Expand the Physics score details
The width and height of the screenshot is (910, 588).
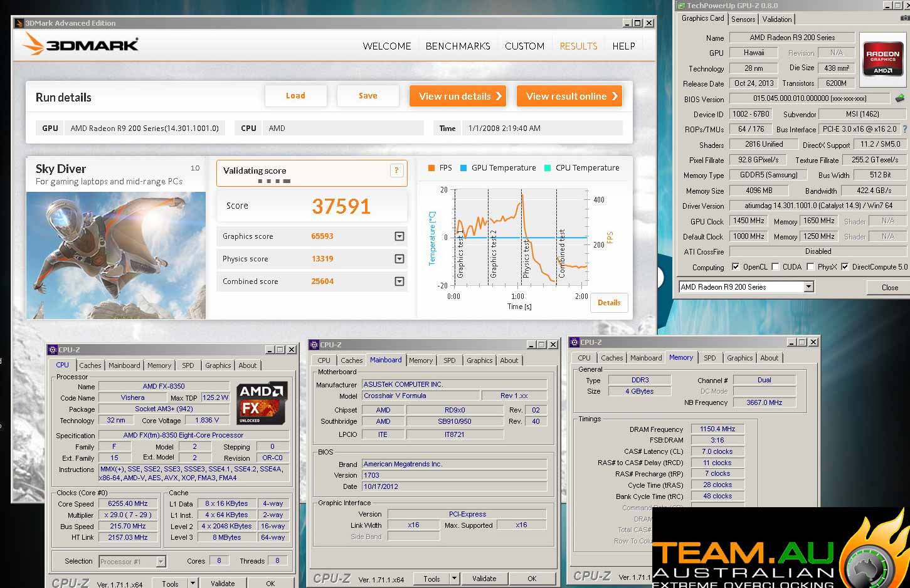pyautogui.click(x=399, y=259)
